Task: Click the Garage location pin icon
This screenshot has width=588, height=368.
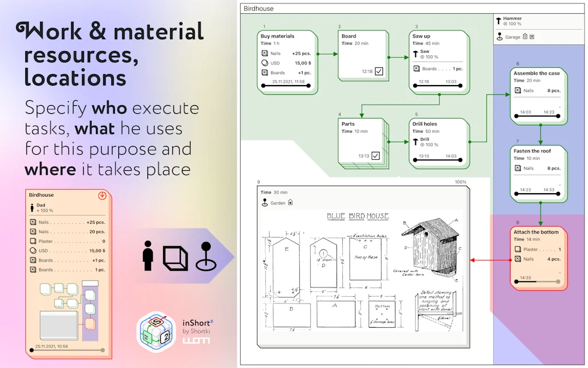Action: (498, 37)
